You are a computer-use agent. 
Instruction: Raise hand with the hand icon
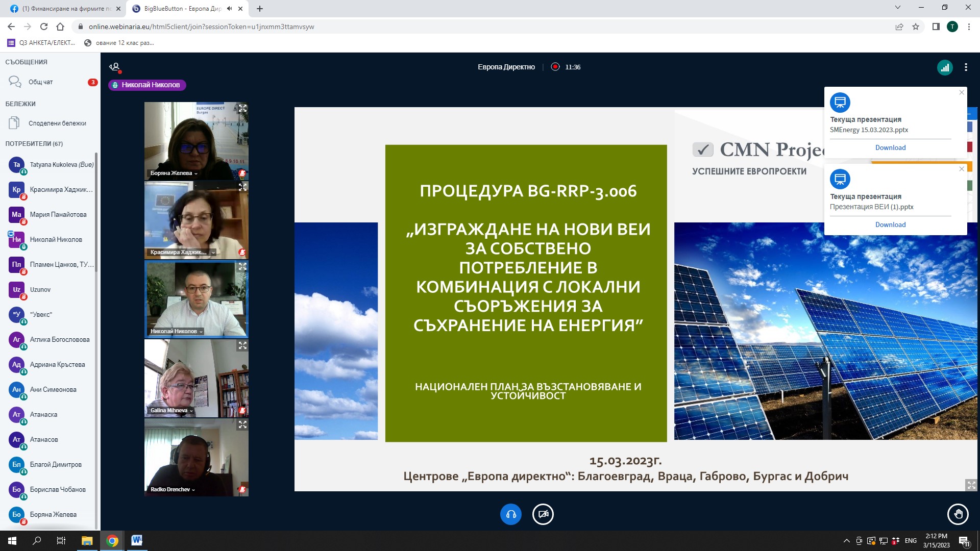click(958, 514)
